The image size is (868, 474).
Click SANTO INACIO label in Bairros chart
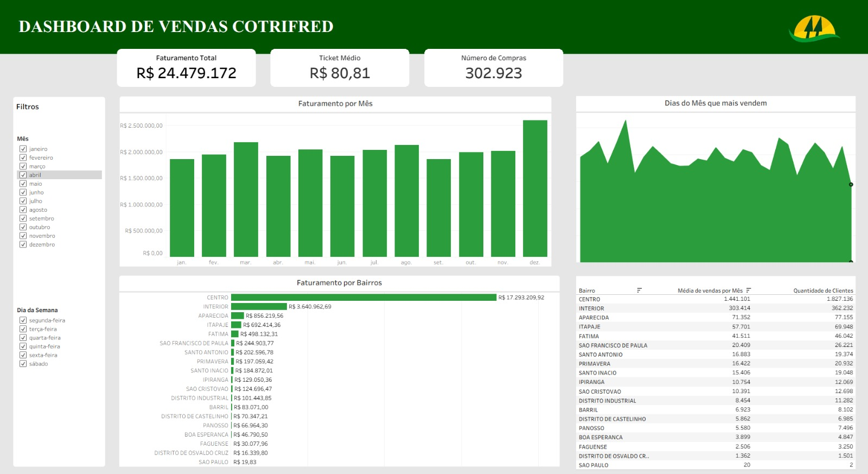209,371
